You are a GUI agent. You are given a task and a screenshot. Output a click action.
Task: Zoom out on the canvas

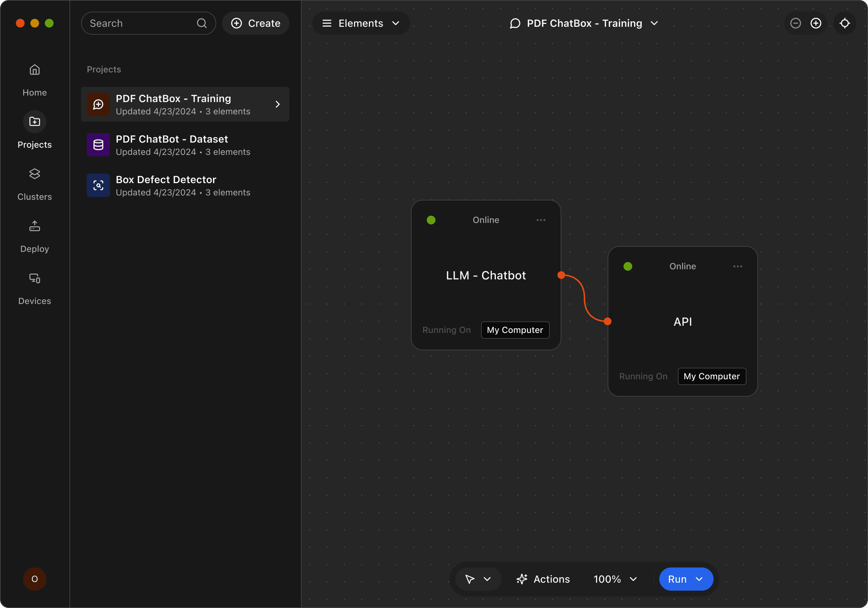(795, 23)
